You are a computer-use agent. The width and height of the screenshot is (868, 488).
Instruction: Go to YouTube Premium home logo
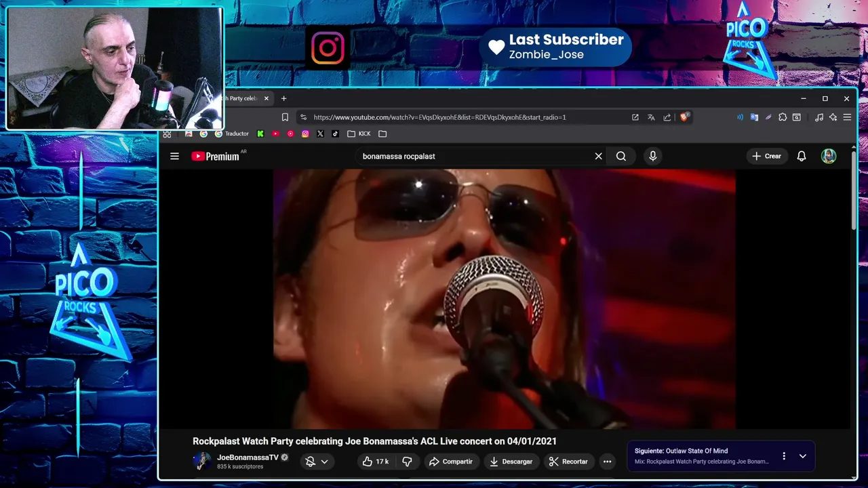[216, 156]
